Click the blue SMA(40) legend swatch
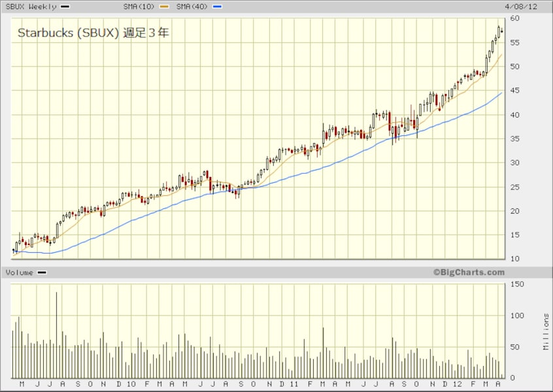The width and height of the screenshot is (553, 392). pyautogui.click(x=217, y=7)
